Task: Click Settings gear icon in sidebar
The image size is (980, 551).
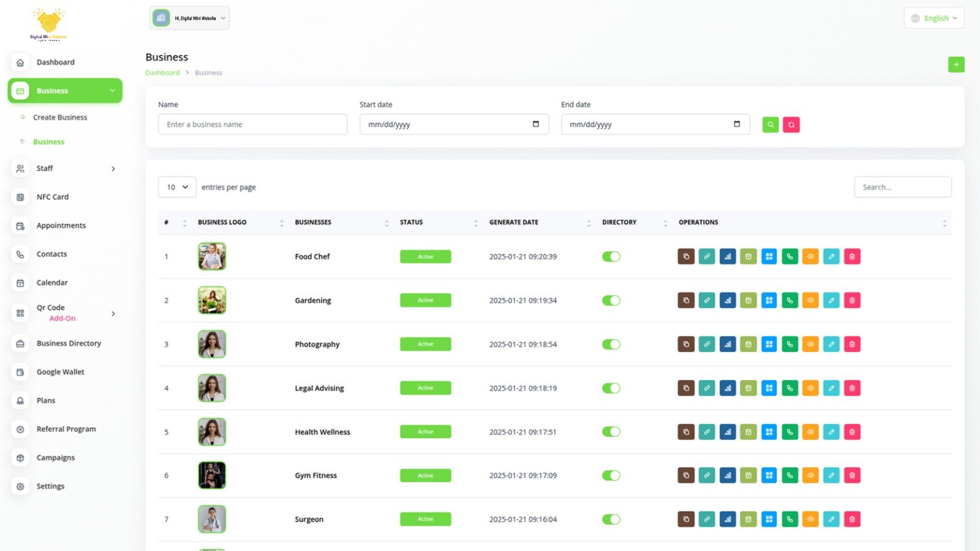Action: [20, 486]
